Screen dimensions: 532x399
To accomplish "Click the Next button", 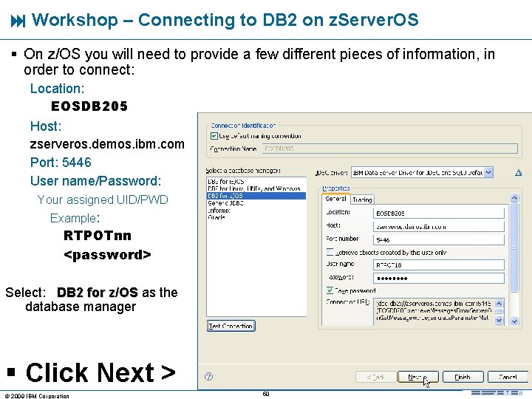I will tap(417, 377).
